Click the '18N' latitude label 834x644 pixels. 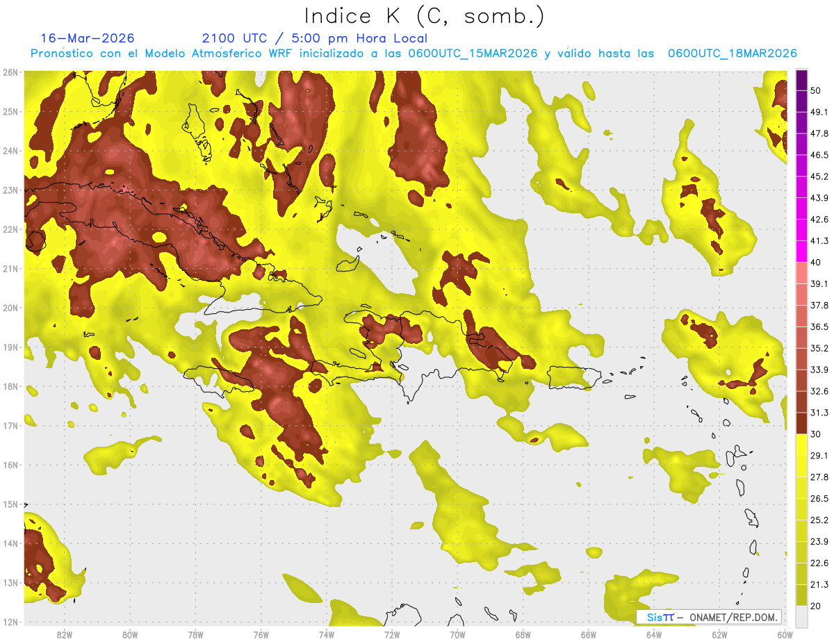point(10,386)
